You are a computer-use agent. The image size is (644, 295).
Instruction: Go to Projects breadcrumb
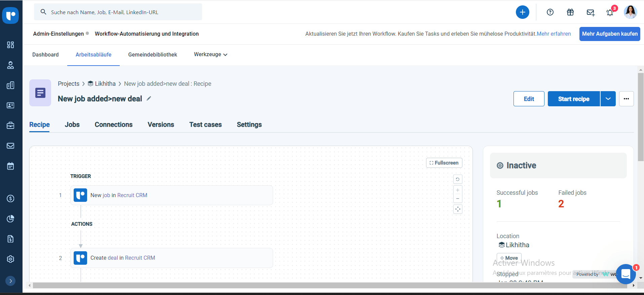[x=69, y=84]
